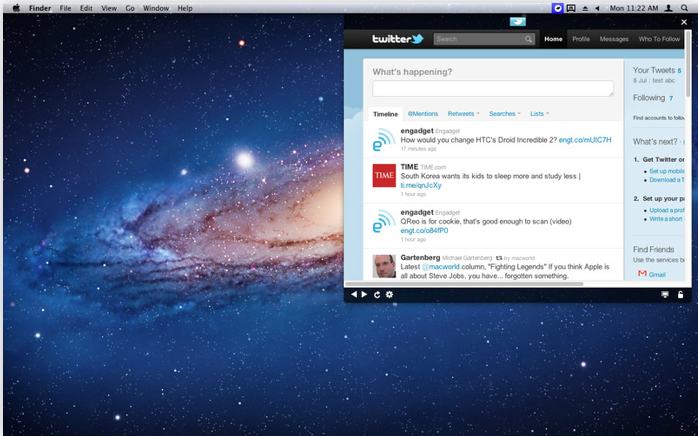Click the horizontal scrollbar of the popup
Image resolution: width=698 pixels, height=436 pixels.
[464, 284]
